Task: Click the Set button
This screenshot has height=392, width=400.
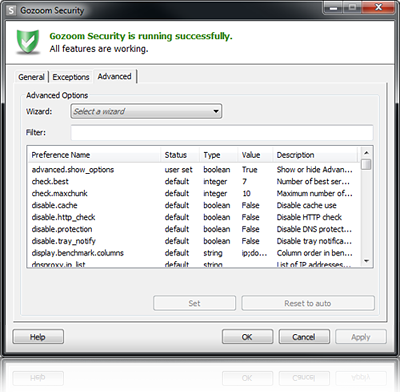Action: click(x=194, y=303)
